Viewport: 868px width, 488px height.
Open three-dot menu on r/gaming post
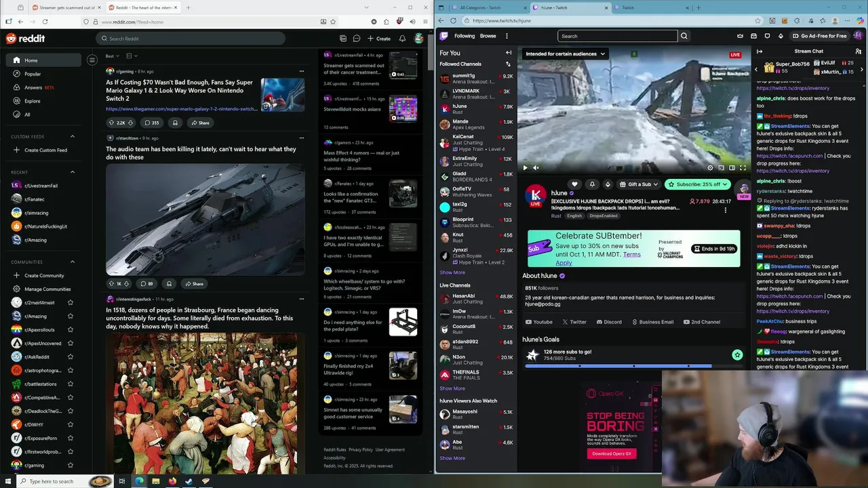[x=302, y=71]
